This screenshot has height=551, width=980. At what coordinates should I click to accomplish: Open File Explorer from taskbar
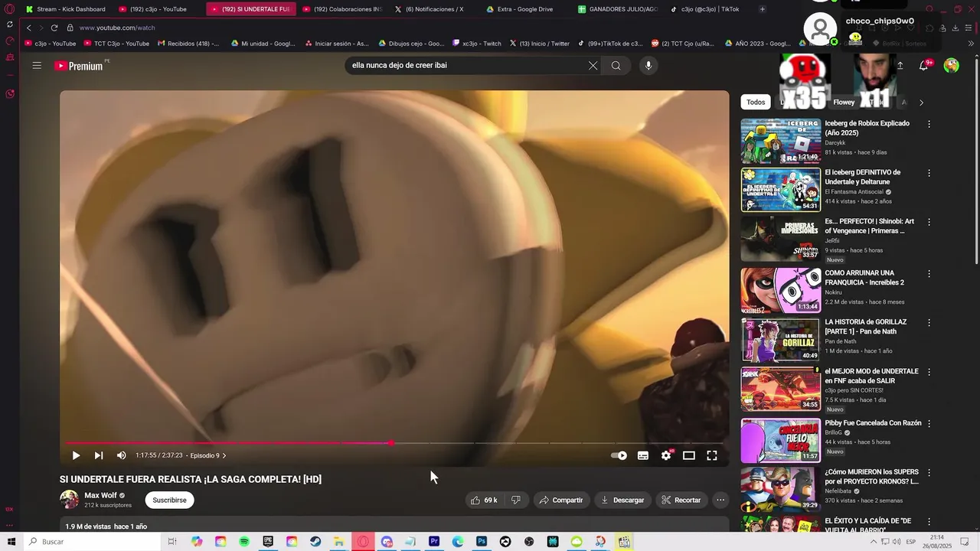[339, 542]
